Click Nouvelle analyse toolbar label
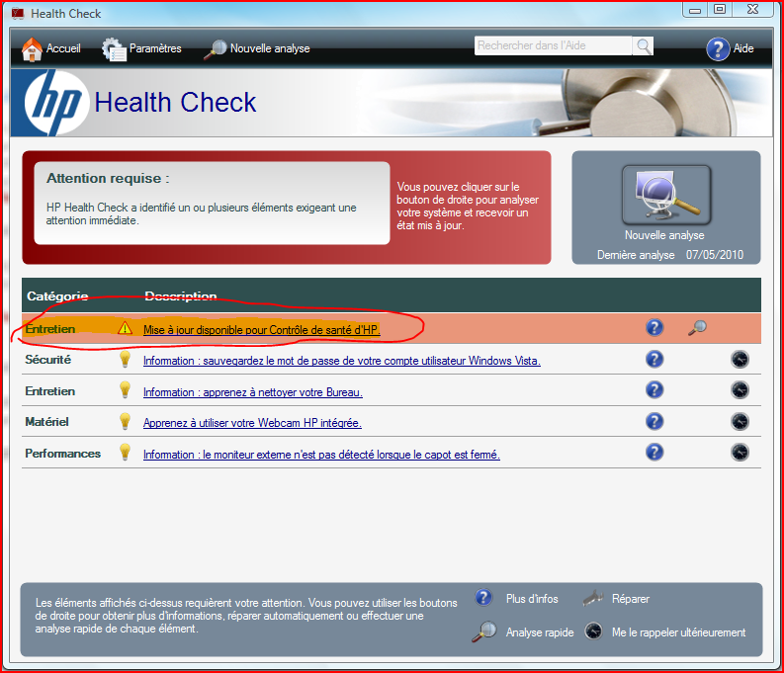Image resolution: width=784 pixels, height=673 pixels. tap(270, 48)
